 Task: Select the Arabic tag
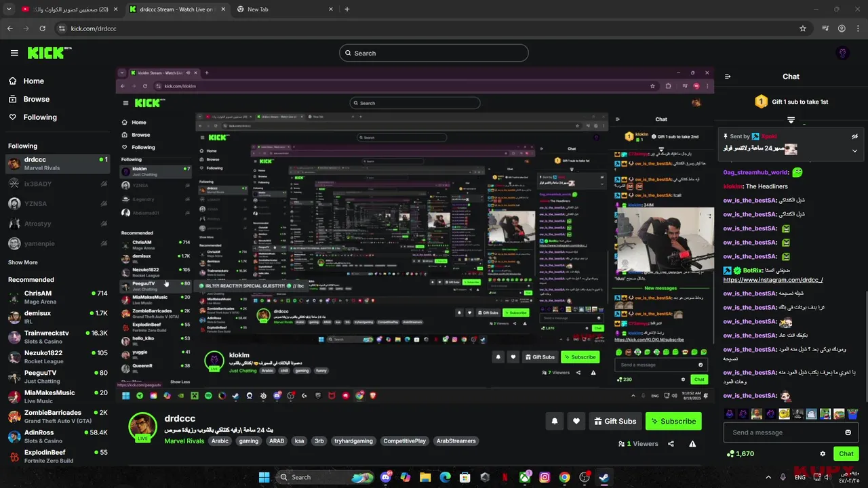(x=220, y=441)
